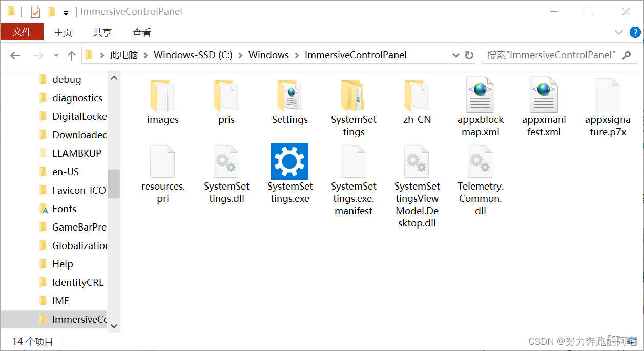Open the address bar history dropdown
This screenshot has height=351, width=644.
click(456, 55)
